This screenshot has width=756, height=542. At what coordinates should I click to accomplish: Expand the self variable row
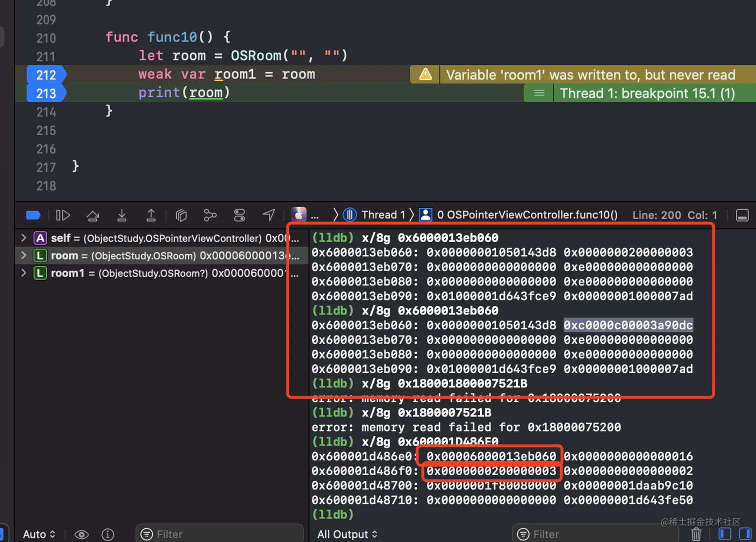23,238
